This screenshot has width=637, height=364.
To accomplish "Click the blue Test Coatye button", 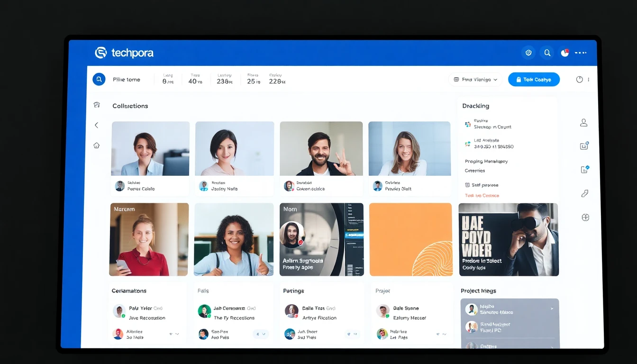I will point(534,79).
